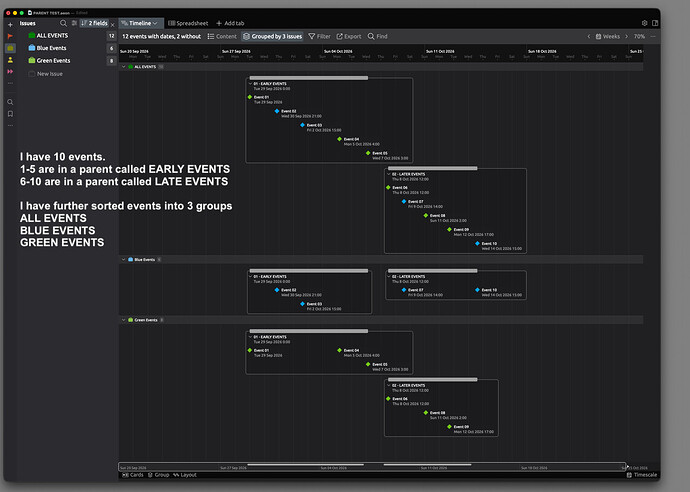The width and height of the screenshot is (690, 492).
Task: Select Event 01 marker in ALL EVENTS group
Action: point(250,97)
